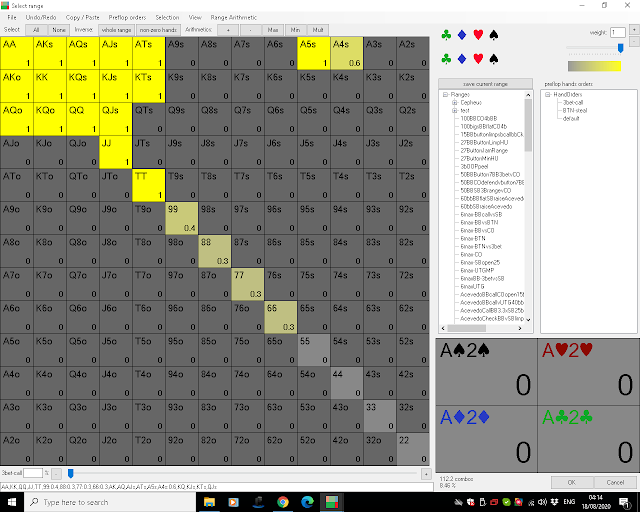Click the yellow weight gradient bar

click(x=594, y=66)
